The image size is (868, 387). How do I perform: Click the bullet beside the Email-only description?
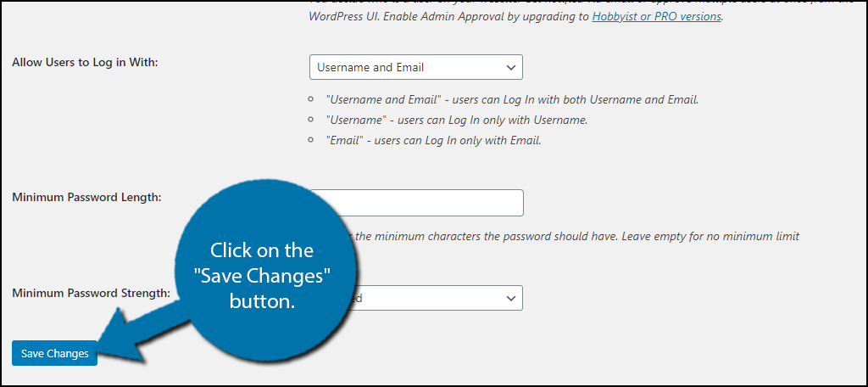coord(312,140)
